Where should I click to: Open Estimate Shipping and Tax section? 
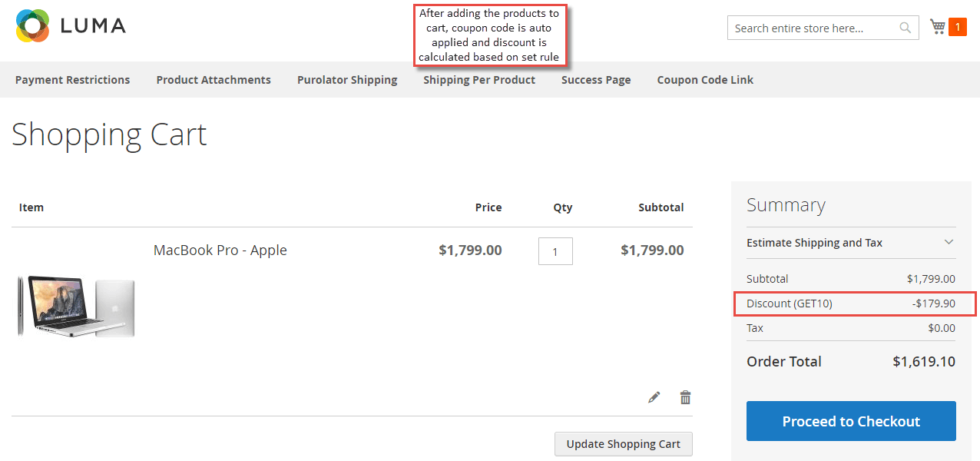tap(851, 243)
